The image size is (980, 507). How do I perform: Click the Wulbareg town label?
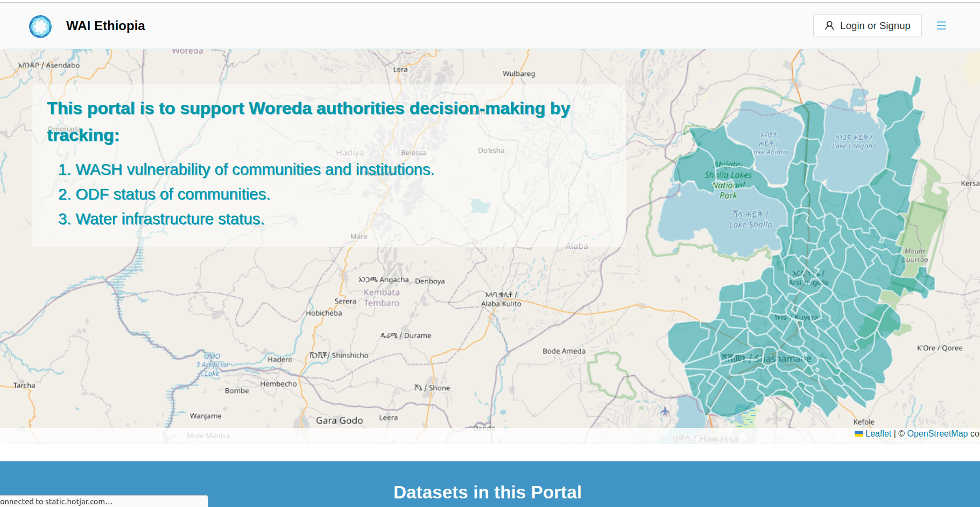coord(519,74)
